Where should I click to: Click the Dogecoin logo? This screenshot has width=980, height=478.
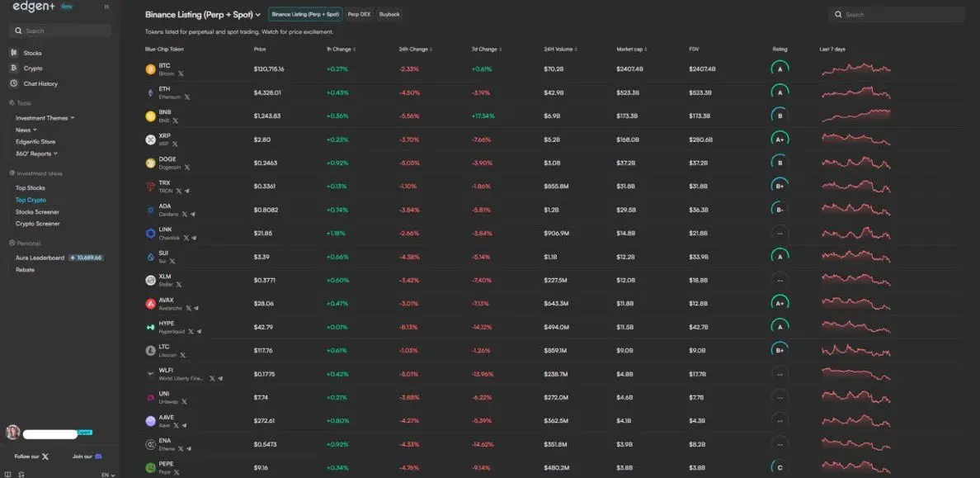(150, 163)
